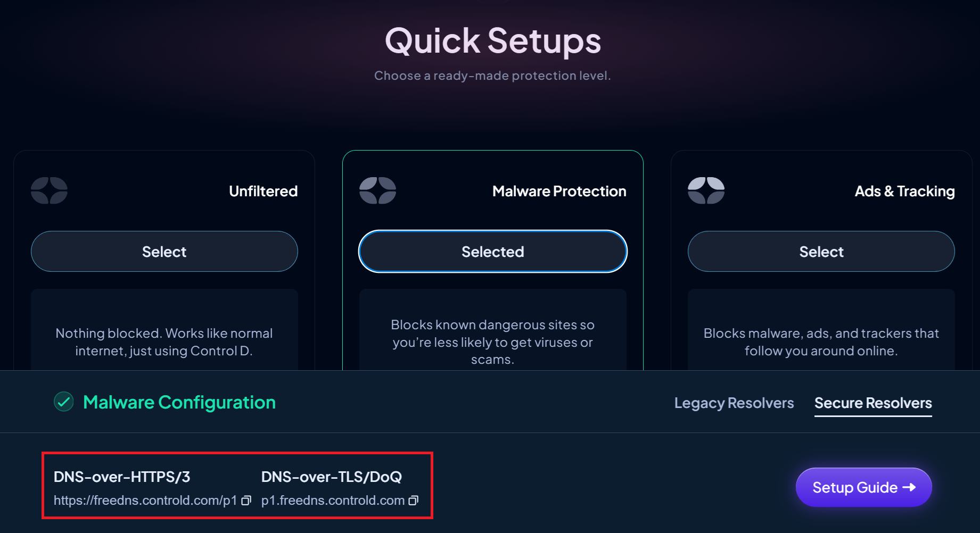Click the p1.freedns.controld.com hostname
The height and width of the screenshot is (533, 980).
click(x=333, y=501)
